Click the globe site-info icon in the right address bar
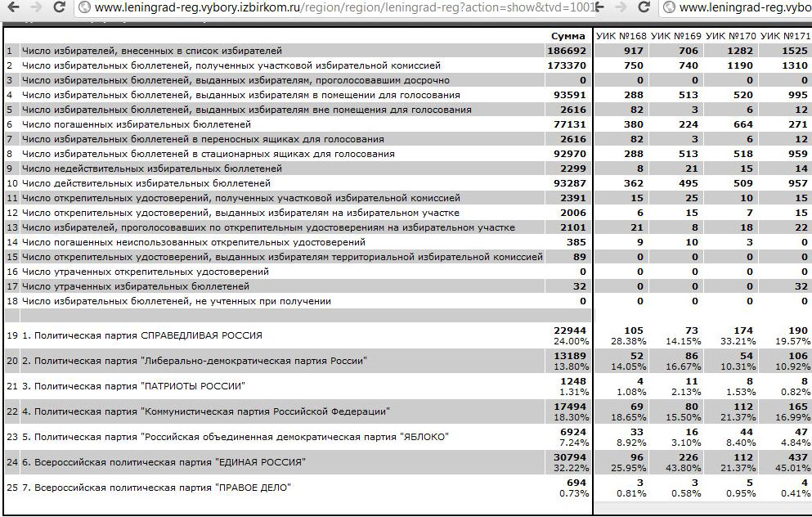Viewport: 812px width, 517px height. (x=670, y=7)
